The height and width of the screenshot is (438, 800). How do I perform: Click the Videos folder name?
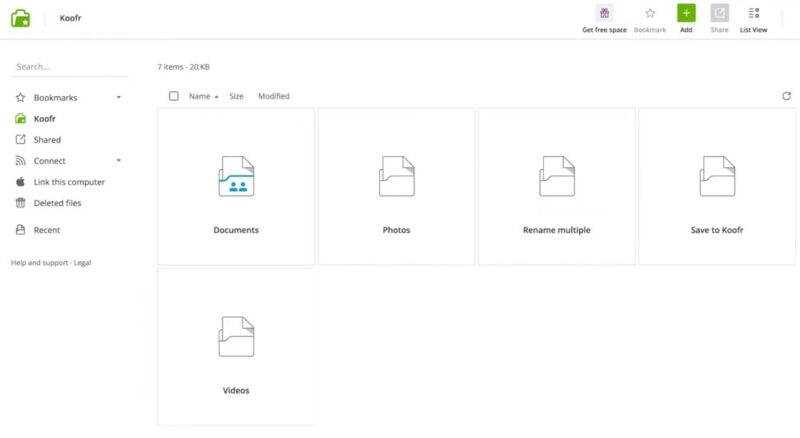point(236,390)
